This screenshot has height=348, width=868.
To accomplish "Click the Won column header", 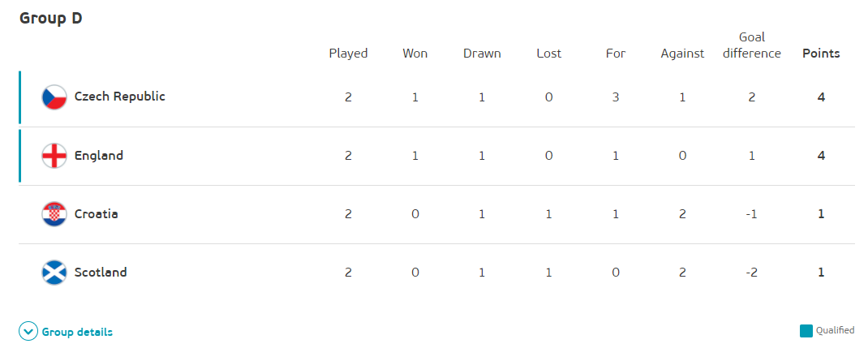I will [x=415, y=54].
